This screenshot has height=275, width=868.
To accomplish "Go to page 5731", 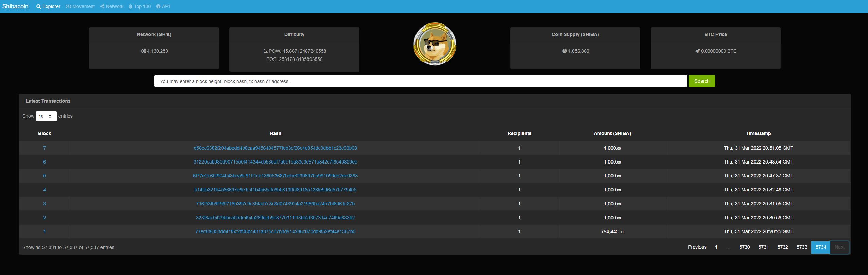I will (x=763, y=247).
